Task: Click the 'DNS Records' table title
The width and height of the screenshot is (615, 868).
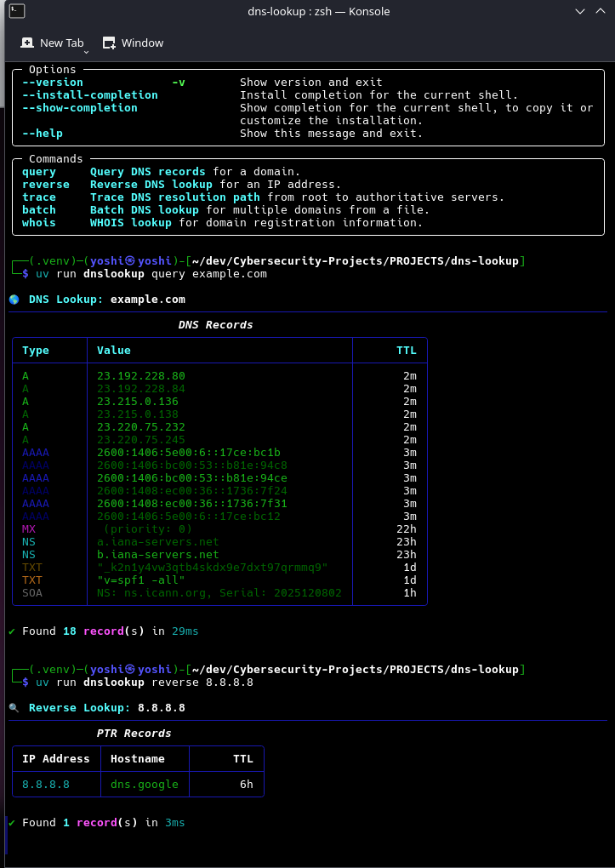Action: 215,325
